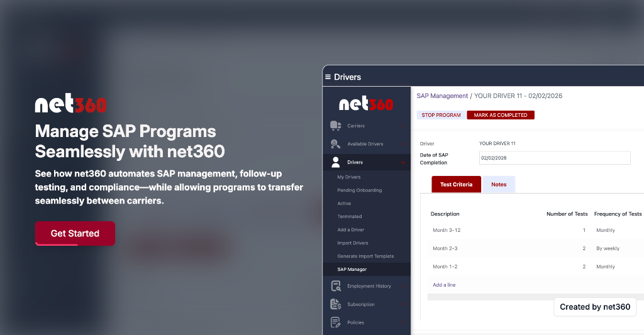Click the hamburger menu icon beside Drivers
The height and width of the screenshot is (335, 644).
[x=328, y=77]
